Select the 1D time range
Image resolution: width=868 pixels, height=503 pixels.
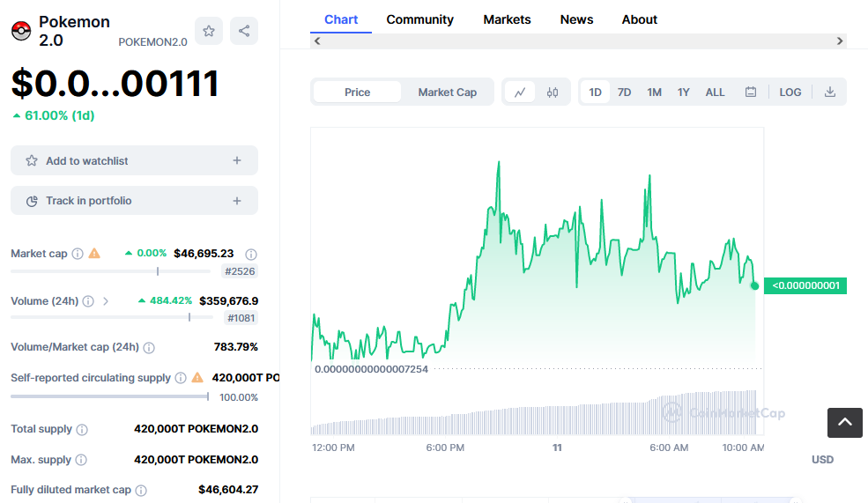pyautogui.click(x=595, y=92)
